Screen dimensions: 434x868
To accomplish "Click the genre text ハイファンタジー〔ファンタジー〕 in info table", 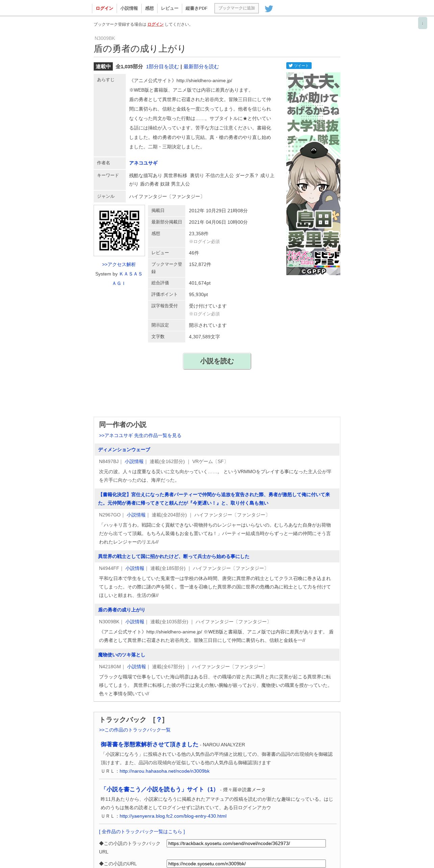I will [167, 196].
